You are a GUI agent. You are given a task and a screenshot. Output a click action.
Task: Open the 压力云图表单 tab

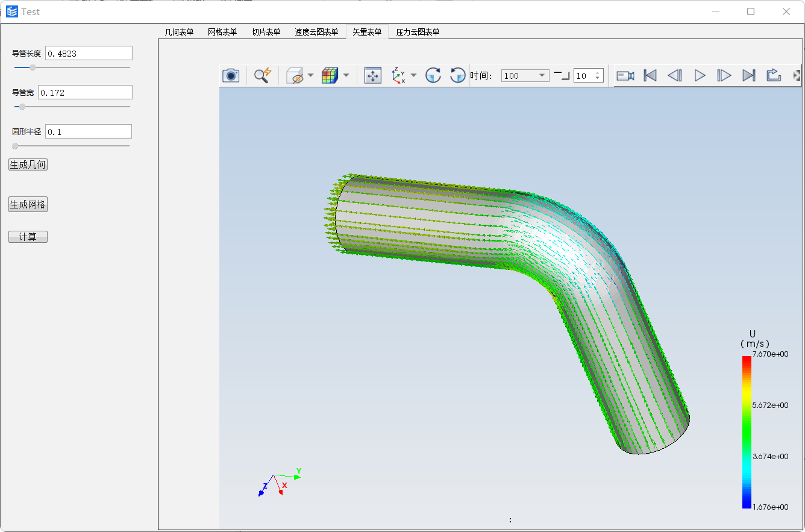point(418,32)
